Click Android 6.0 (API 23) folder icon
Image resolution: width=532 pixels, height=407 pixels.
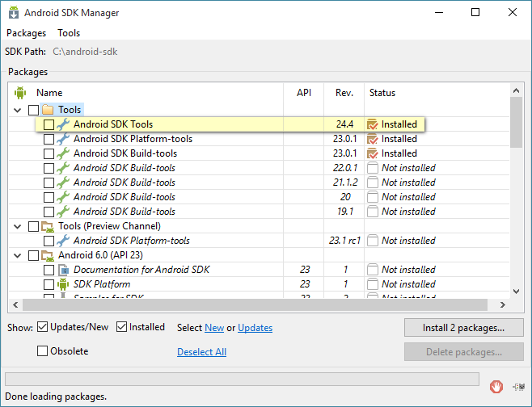tap(48, 255)
